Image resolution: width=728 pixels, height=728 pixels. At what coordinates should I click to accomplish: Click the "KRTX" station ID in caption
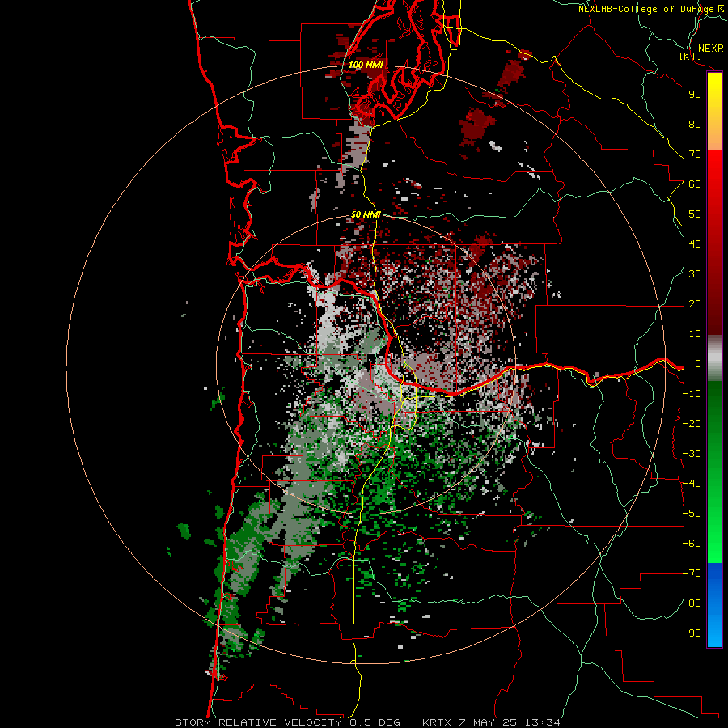(x=438, y=722)
